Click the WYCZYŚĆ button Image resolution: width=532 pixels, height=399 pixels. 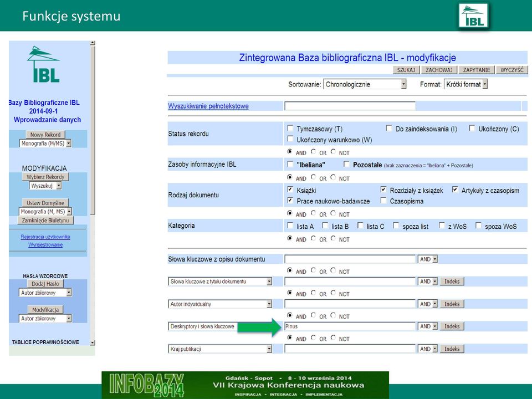pyautogui.click(x=512, y=70)
